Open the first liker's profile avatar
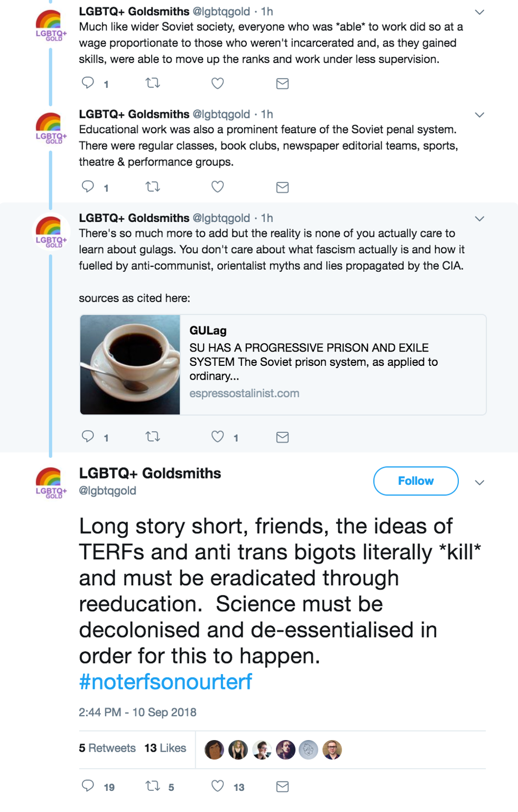 click(214, 750)
